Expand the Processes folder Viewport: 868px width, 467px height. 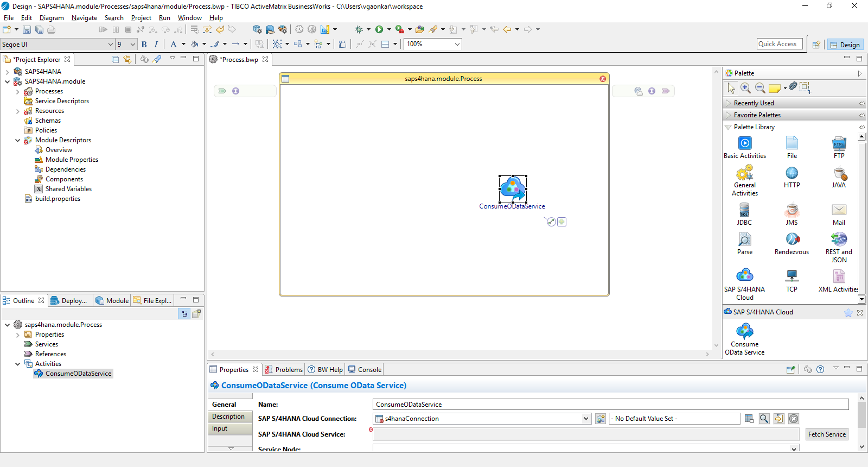pyautogui.click(x=18, y=92)
